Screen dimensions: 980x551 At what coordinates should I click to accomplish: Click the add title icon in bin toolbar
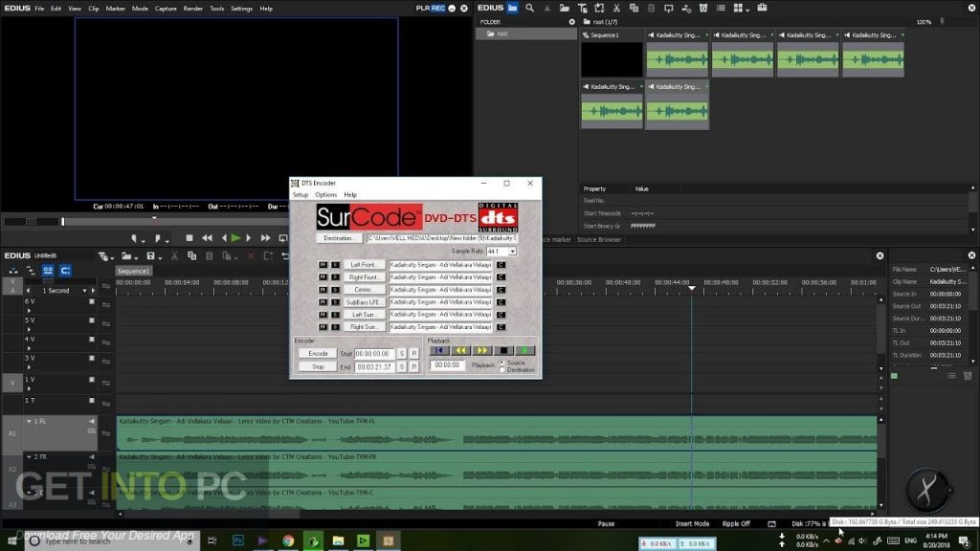coord(582,8)
